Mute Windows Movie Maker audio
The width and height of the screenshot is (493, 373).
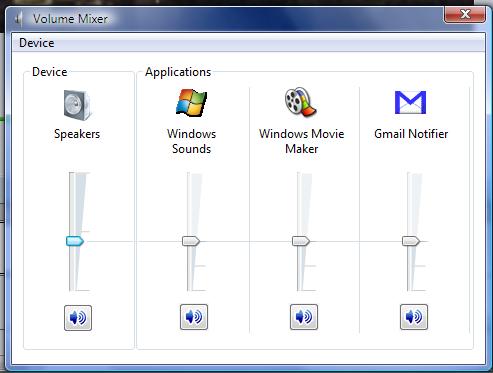pos(304,317)
